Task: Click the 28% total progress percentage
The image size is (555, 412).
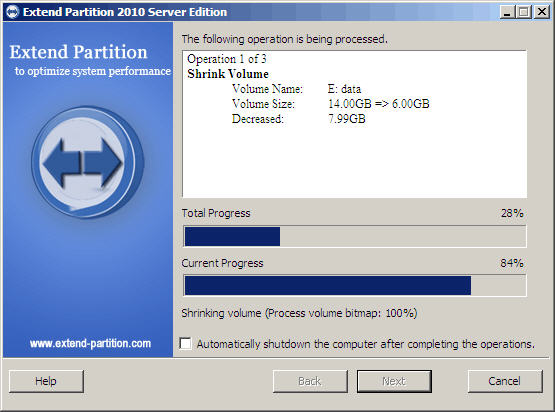Action: 512,213
